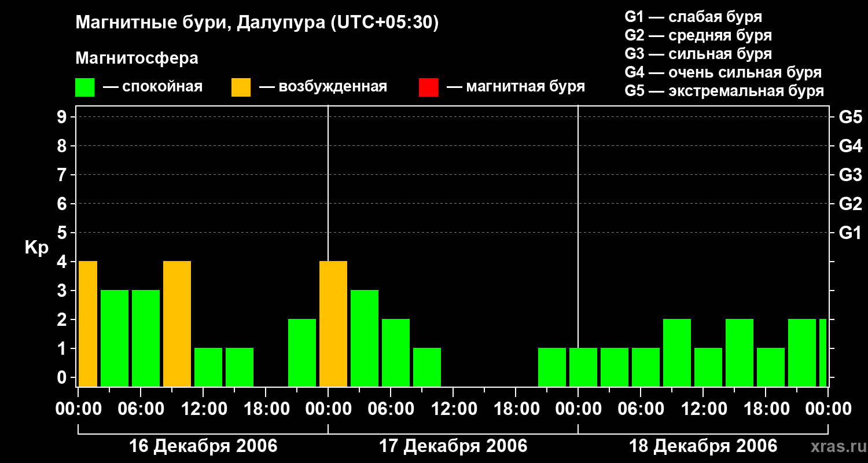Click the 'G4' right-axis label
868x463 pixels.
pyautogui.click(x=850, y=146)
